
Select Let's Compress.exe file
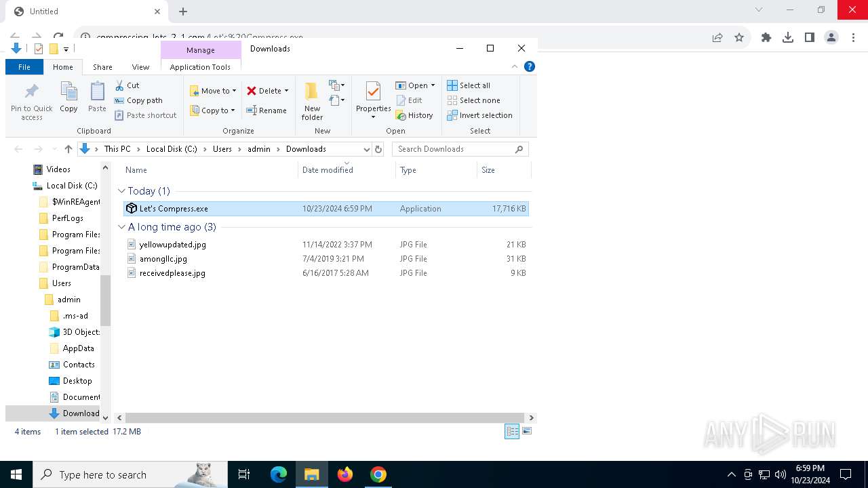click(326, 209)
